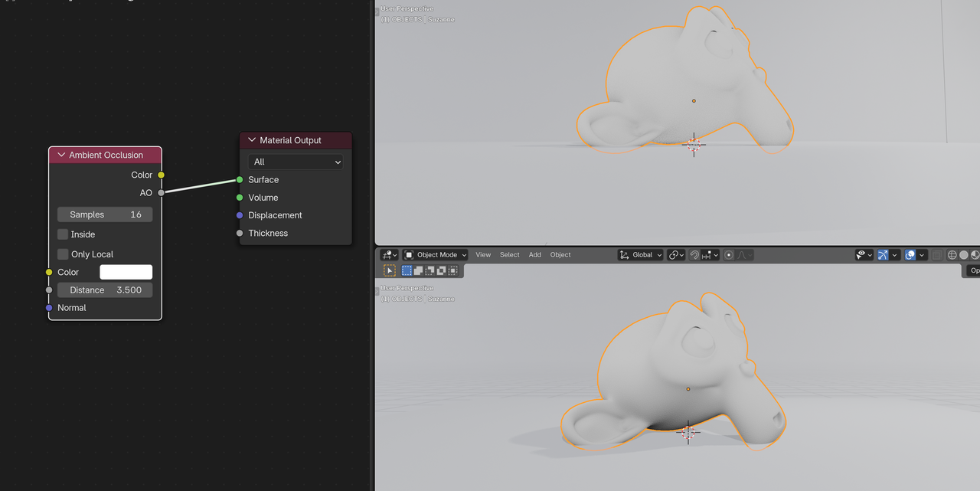Image resolution: width=980 pixels, height=491 pixels.
Task: Choose intersect selection mode icon
Action: (x=452, y=270)
